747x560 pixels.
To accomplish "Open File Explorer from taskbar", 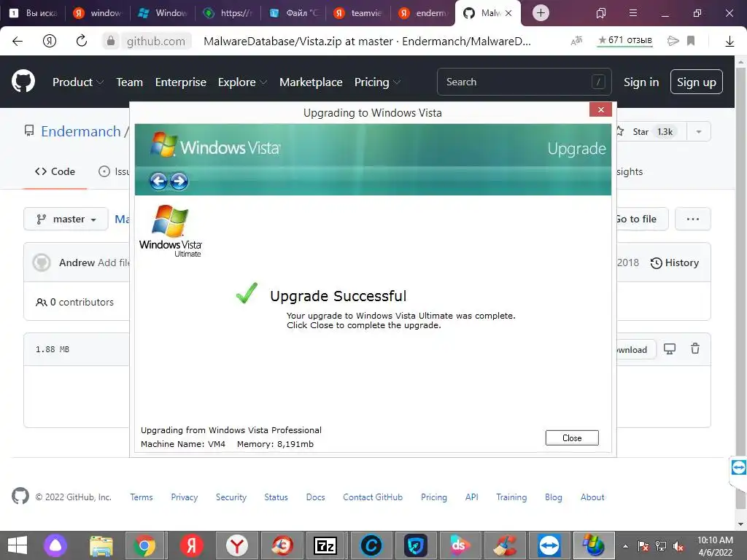I will [x=101, y=545].
